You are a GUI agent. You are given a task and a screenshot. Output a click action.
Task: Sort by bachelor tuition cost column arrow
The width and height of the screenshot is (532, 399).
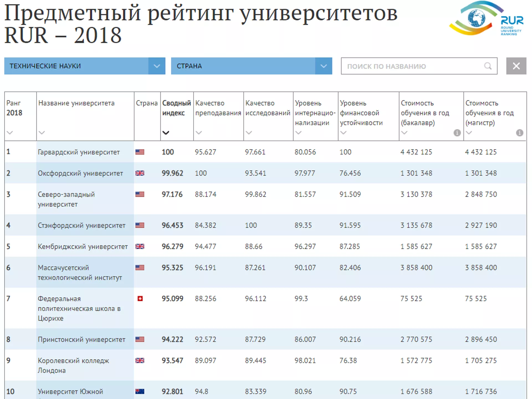tap(404, 132)
